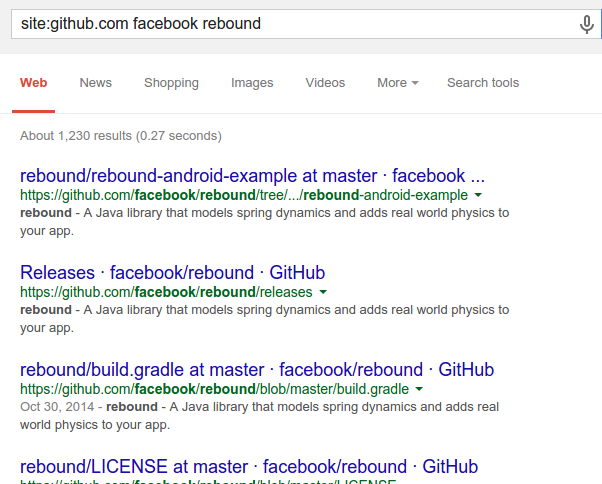Expand the arrow next to the rebound-android-example URL
The image size is (602, 484).
(x=478, y=195)
